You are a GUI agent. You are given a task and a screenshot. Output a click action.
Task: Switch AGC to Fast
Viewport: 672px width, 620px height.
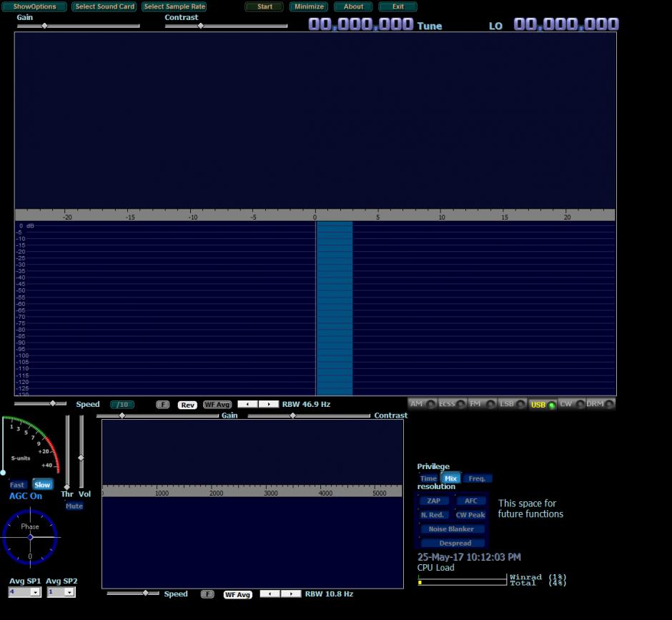tap(18, 485)
